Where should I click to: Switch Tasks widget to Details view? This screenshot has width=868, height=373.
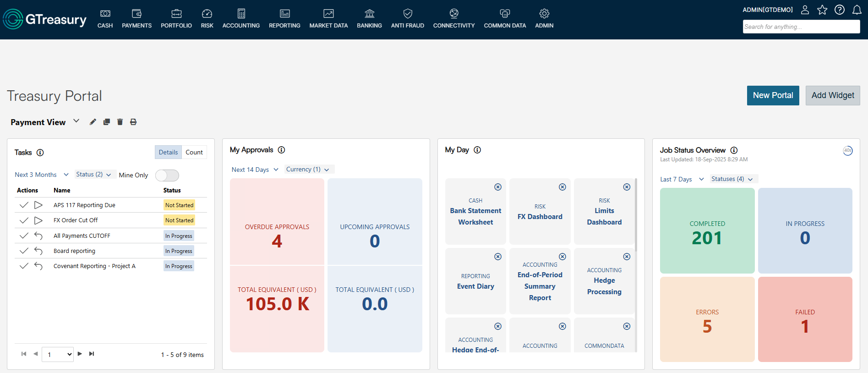click(x=168, y=152)
